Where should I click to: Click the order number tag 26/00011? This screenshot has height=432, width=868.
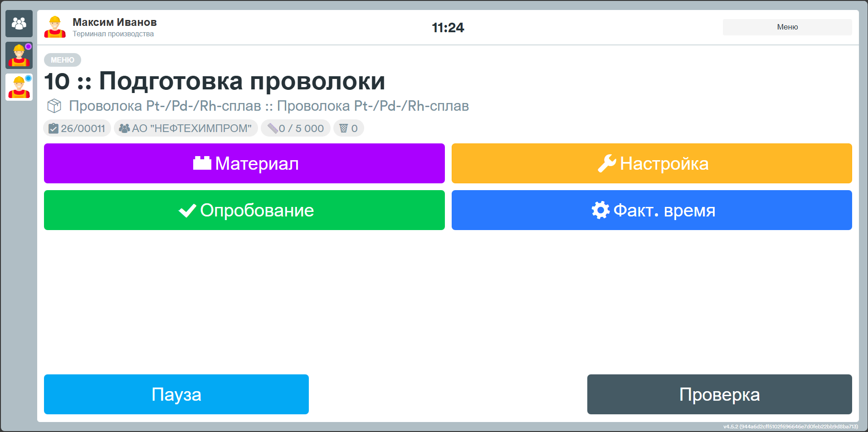tap(77, 128)
